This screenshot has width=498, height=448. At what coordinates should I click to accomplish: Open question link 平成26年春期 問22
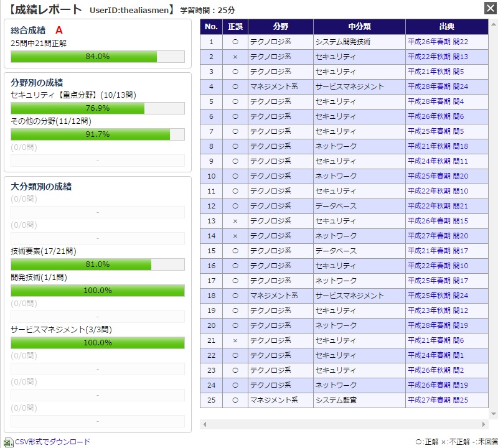438,42
